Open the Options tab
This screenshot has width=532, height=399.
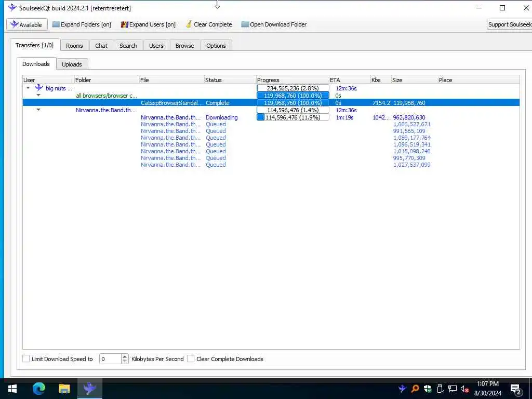point(216,46)
